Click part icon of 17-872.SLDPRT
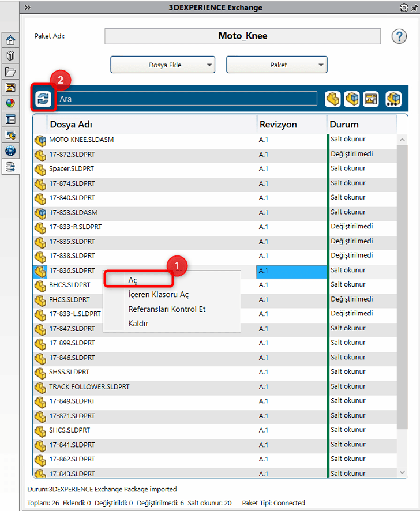420x511 pixels. (x=40, y=155)
